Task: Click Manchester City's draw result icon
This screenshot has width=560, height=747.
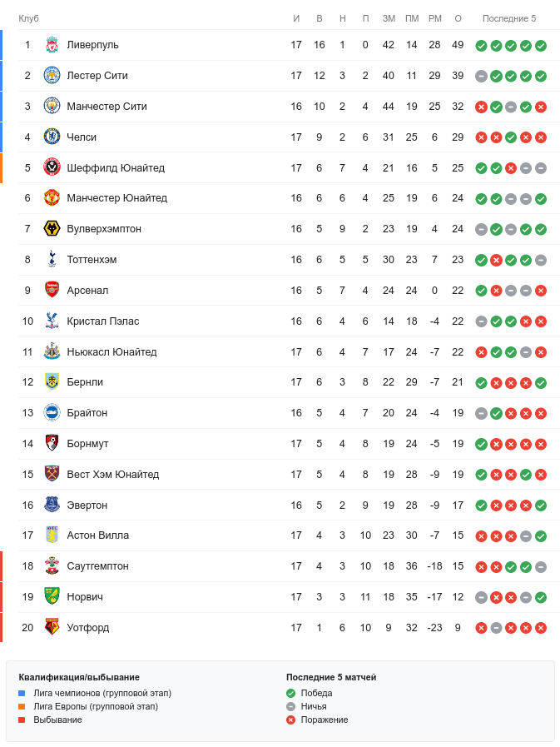Action: pyautogui.click(x=511, y=107)
